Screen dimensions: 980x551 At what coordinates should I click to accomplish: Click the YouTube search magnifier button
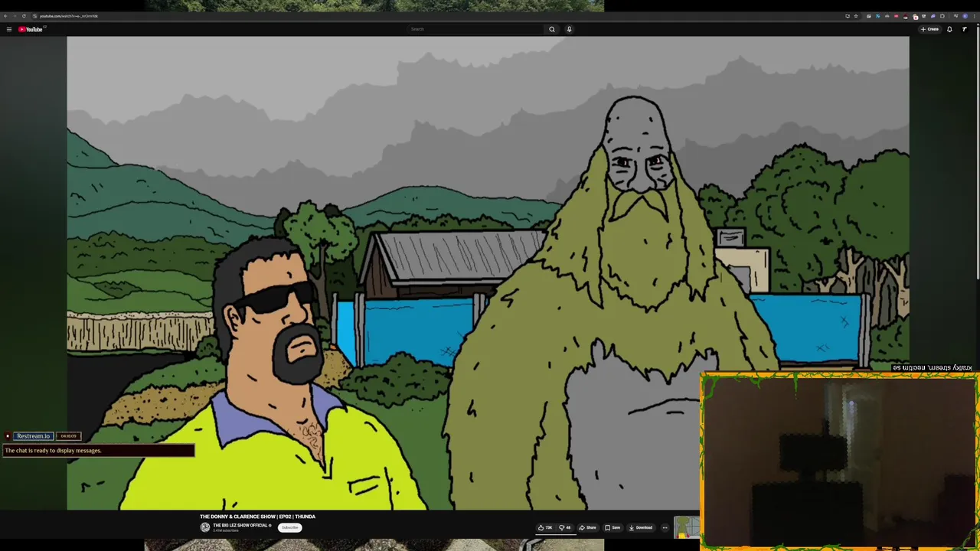pyautogui.click(x=551, y=29)
